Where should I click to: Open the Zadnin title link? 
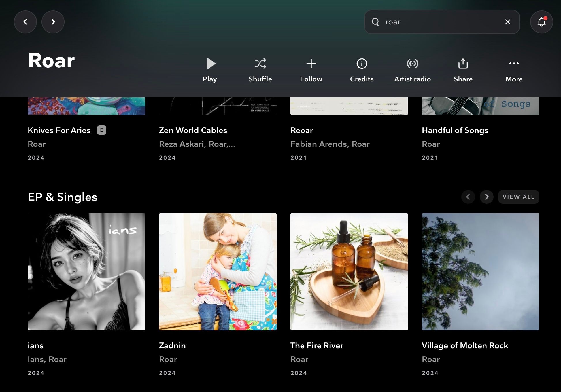click(172, 345)
